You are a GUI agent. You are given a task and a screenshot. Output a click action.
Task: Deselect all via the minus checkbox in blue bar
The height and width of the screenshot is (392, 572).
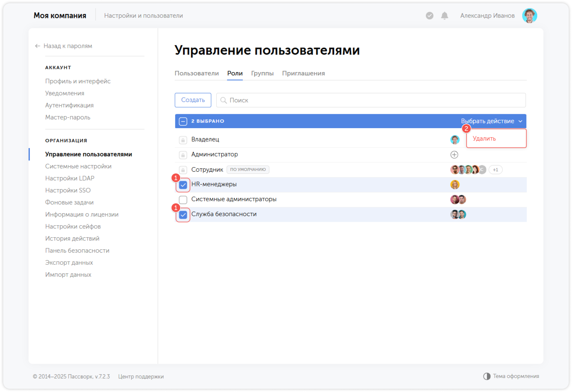183,121
